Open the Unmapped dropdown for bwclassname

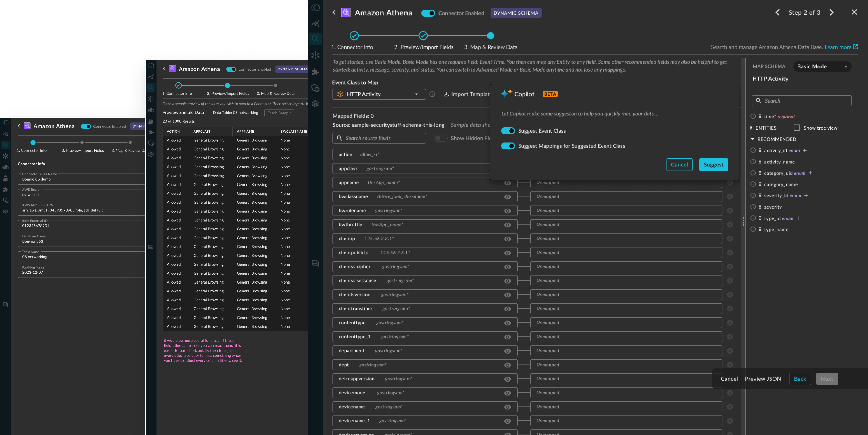pyautogui.click(x=626, y=197)
